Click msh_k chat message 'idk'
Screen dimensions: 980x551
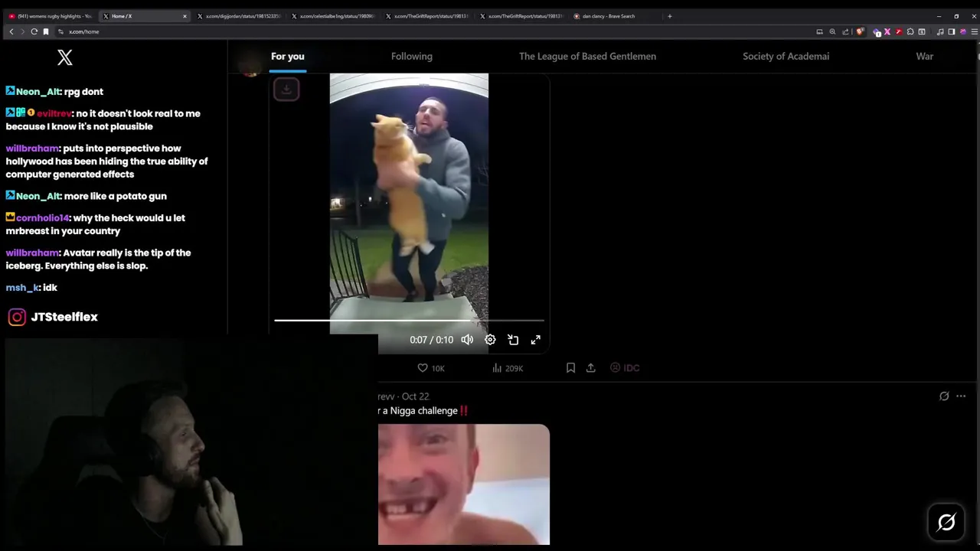tap(51, 288)
